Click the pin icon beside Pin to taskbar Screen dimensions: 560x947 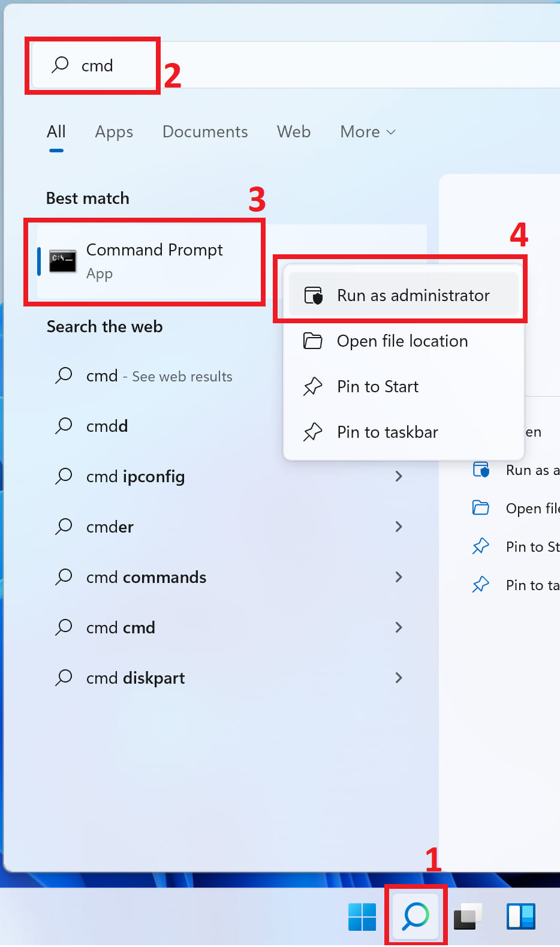pyautogui.click(x=313, y=432)
